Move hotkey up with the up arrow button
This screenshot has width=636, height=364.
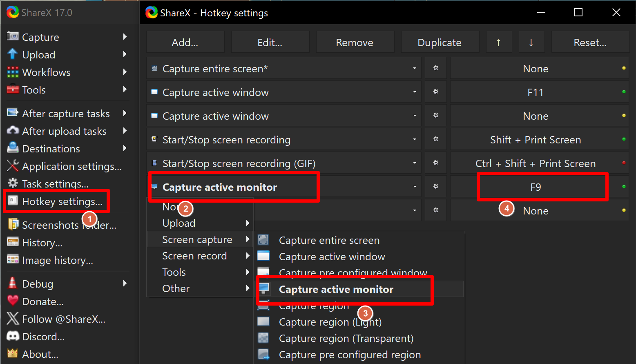click(x=499, y=42)
